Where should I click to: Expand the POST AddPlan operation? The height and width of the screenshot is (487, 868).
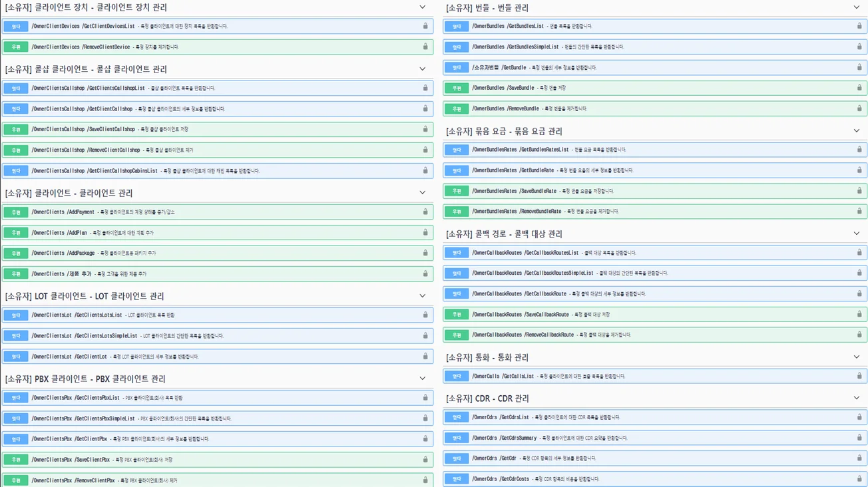click(x=218, y=232)
